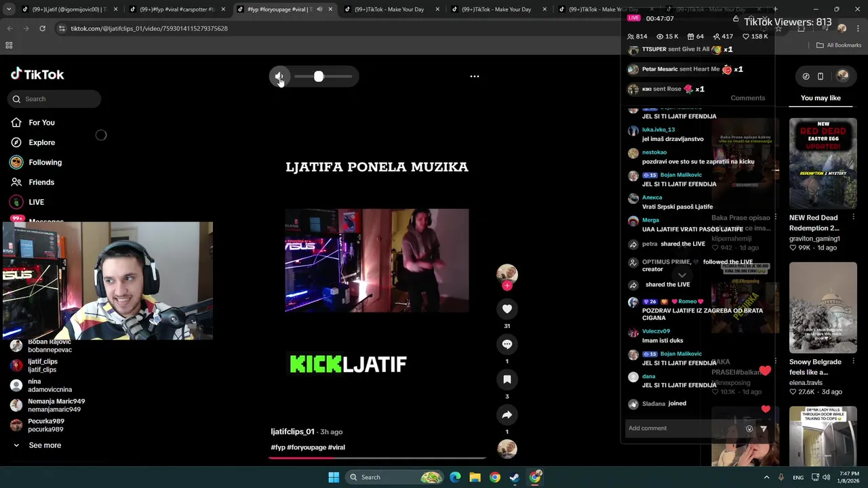Switch to the Comments tab
The image size is (868, 488).
747,98
